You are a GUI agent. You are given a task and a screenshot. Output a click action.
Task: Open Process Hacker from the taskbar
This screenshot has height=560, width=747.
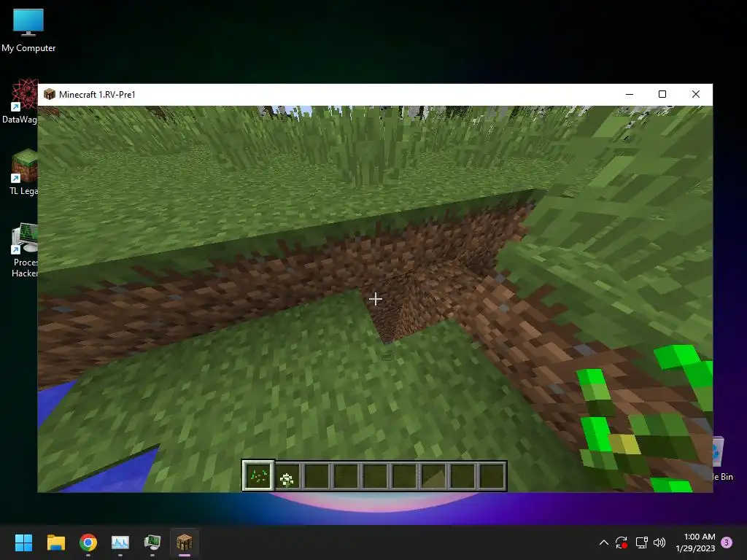click(152, 542)
